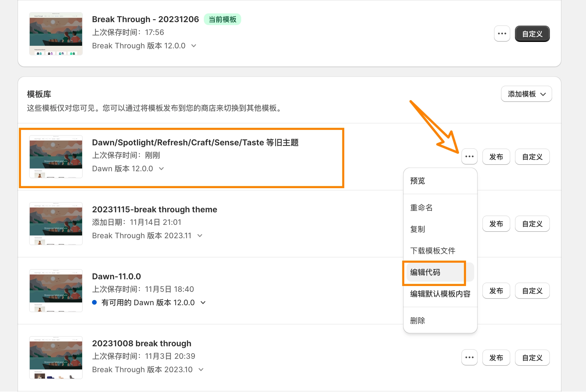Click the three-dot icon on current template
The image size is (586, 392).
502,34
